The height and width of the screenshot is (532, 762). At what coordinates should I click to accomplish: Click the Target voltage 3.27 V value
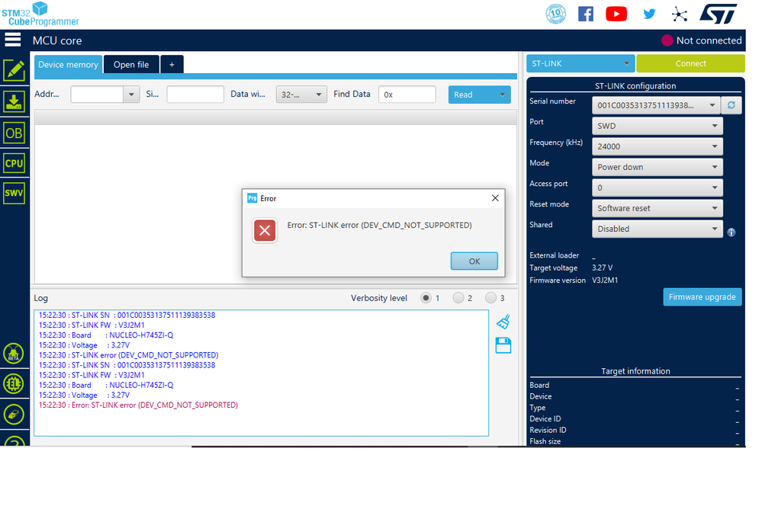(602, 268)
